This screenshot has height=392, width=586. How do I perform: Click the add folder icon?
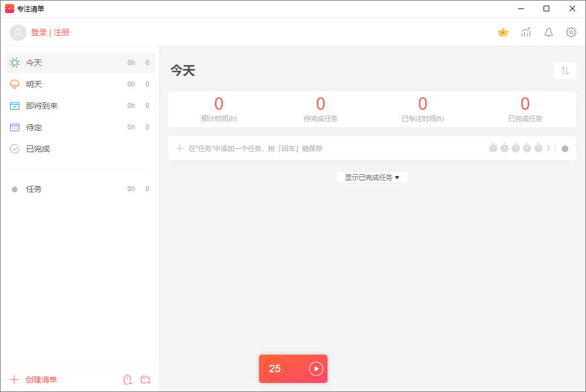click(x=145, y=380)
